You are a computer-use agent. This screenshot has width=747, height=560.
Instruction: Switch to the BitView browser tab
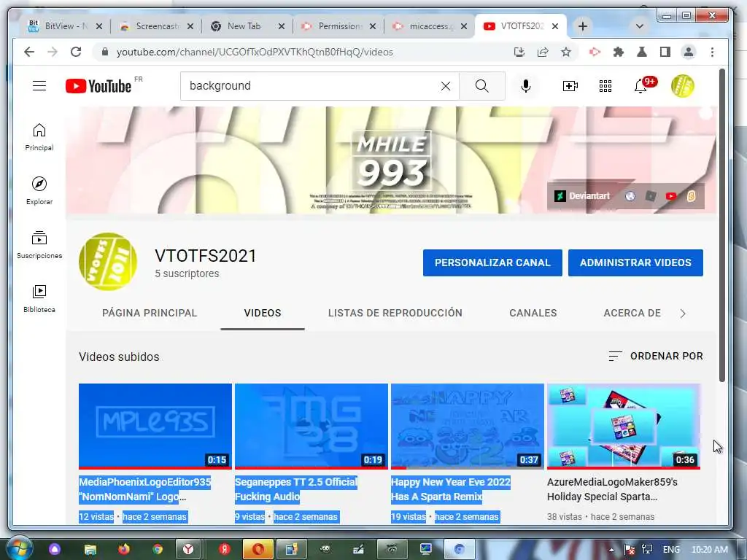58,26
